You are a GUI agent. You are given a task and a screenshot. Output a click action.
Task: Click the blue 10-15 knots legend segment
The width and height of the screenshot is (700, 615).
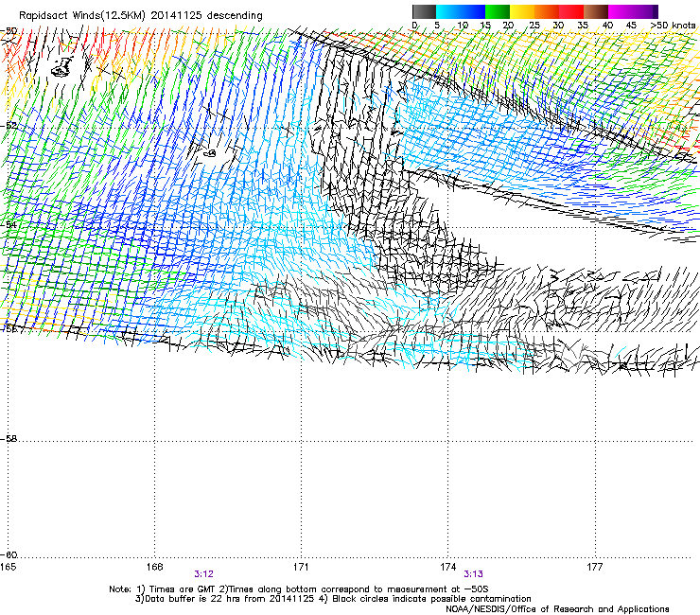tap(473, 11)
